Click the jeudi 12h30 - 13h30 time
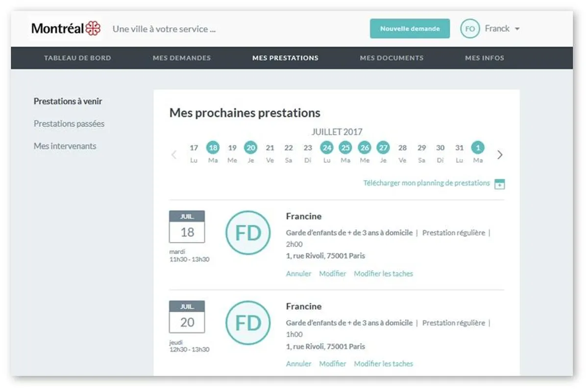Viewport: 588px width, 391px height. click(x=189, y=346)
